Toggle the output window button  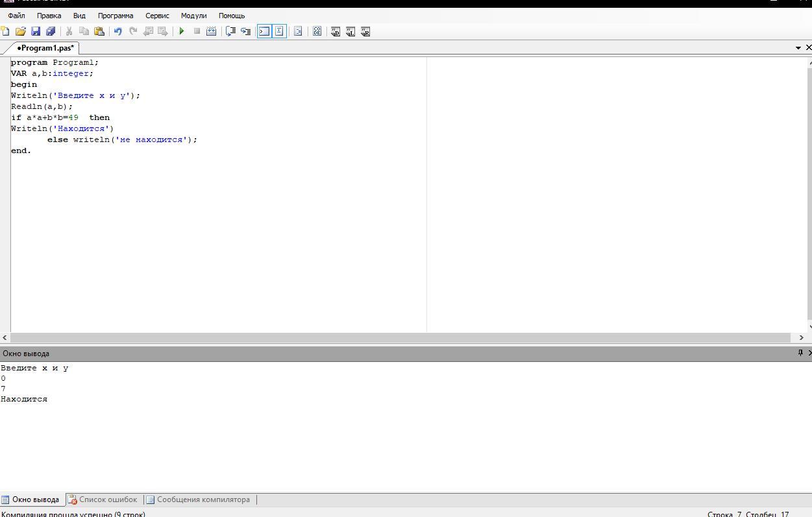[x=264, y=31]
